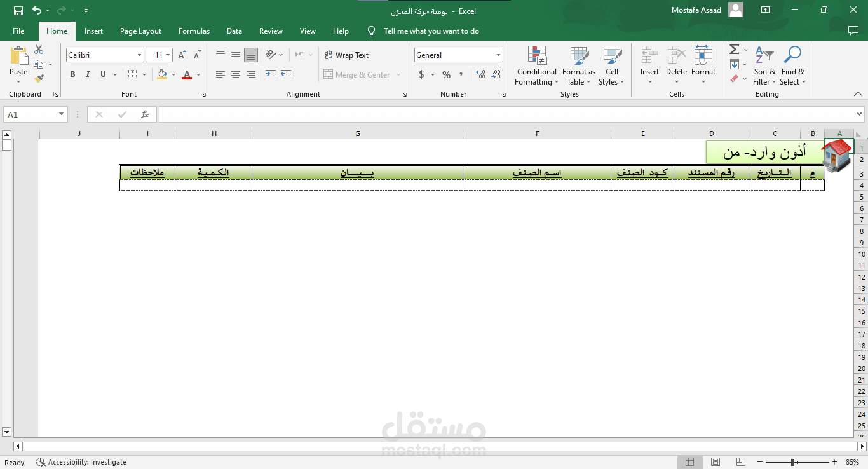Click Tell me what you want to do
The image size is (868, 469).
pyautogui.click(x=431, y=31)
